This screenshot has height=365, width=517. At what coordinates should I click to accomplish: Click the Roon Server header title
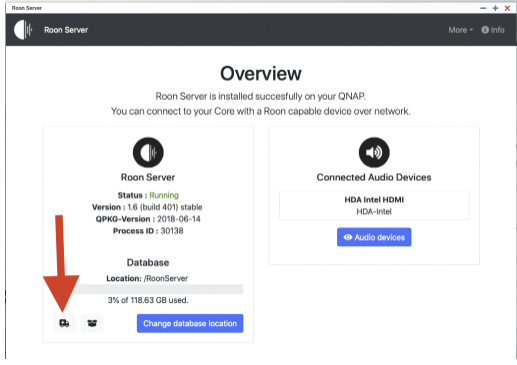pyautogui.click(x=66, y=30)
